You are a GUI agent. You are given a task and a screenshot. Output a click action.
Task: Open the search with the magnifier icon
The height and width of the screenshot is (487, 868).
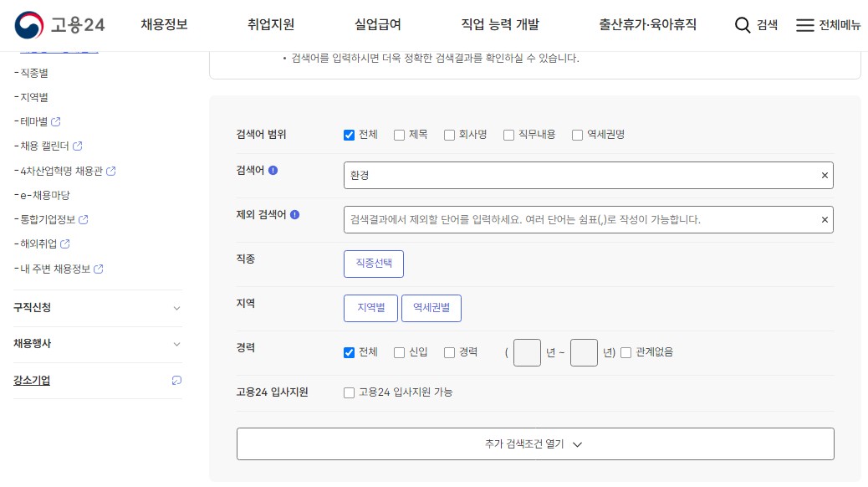pyautogui.click(x=743, y=25)
